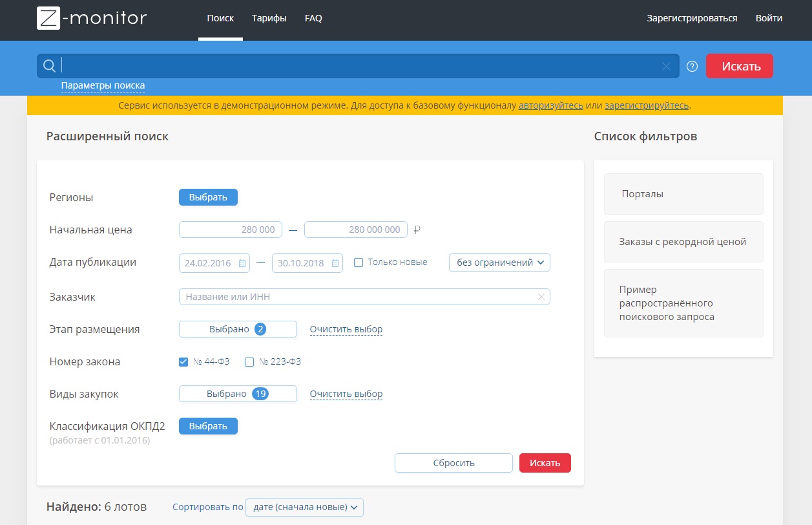Focus the main search input field
Screen dimensions: 812x525
359,66
